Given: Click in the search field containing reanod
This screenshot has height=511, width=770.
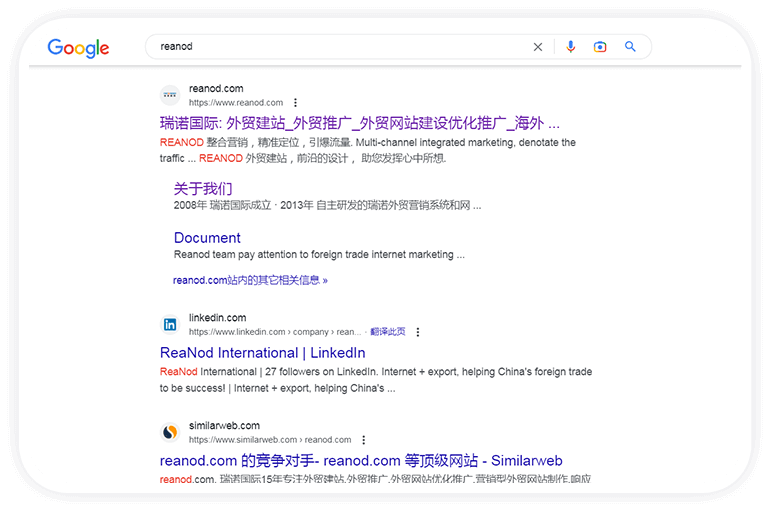Looking at the screenshot, I should [340, 47].
